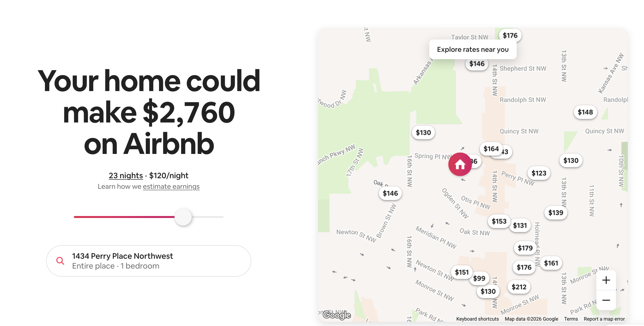Click the nights slider handle

(183, 217)
